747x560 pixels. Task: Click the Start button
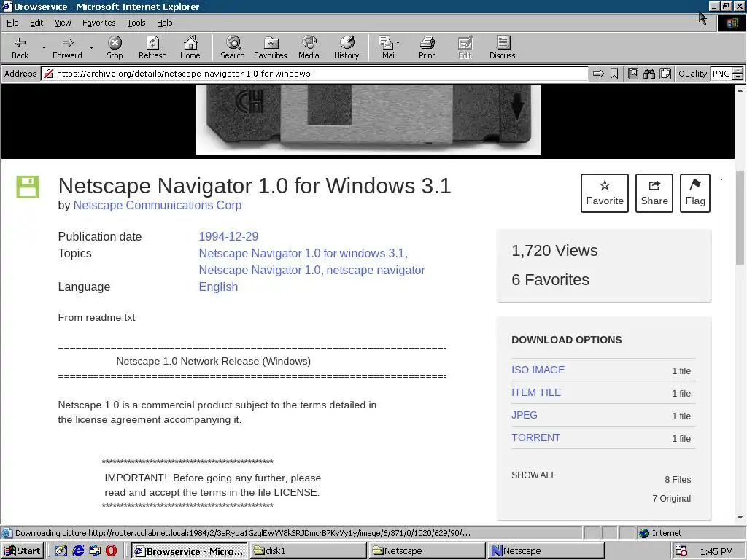point(23,551)
